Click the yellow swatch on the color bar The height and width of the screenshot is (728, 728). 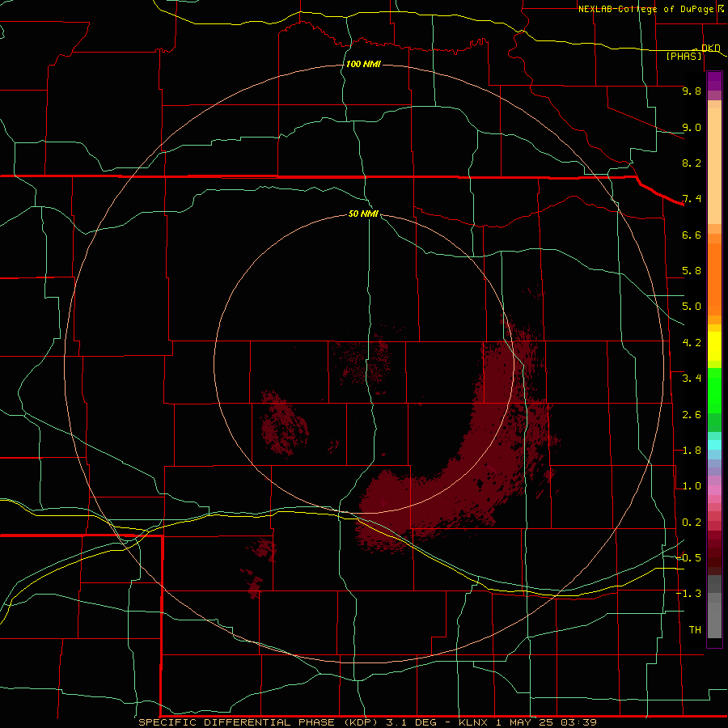coord(714,346)
